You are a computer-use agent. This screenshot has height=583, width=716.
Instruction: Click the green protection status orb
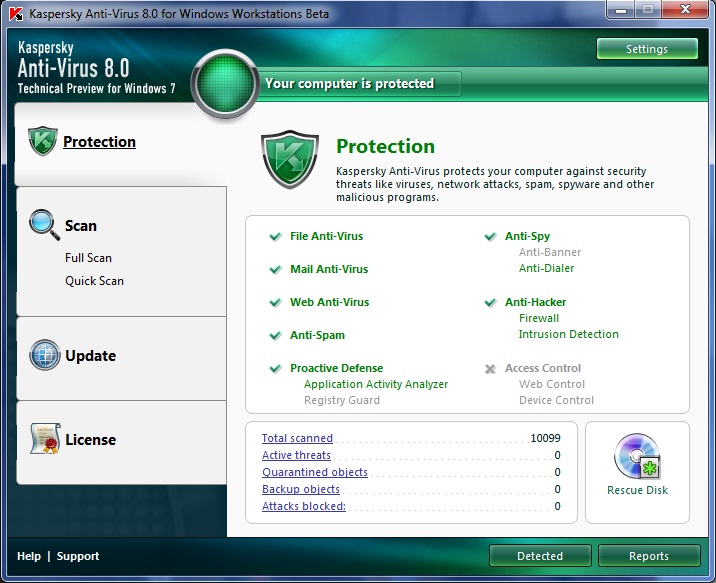coord(225,84)
